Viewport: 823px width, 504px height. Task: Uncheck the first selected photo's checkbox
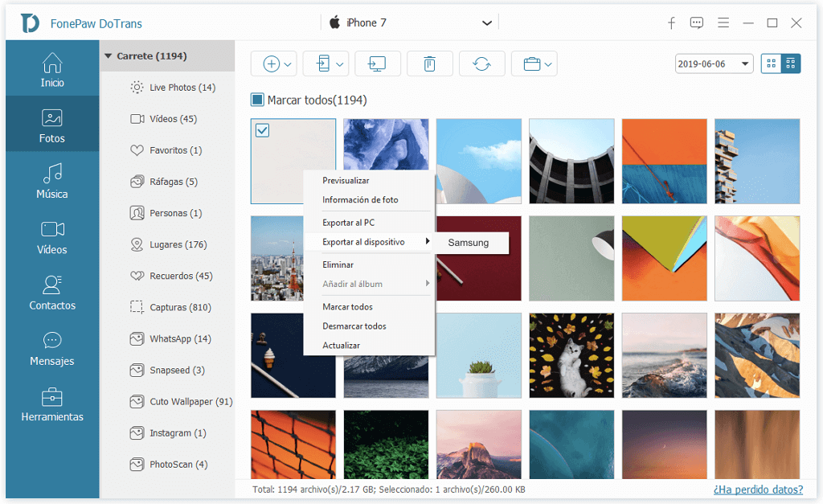262,130
